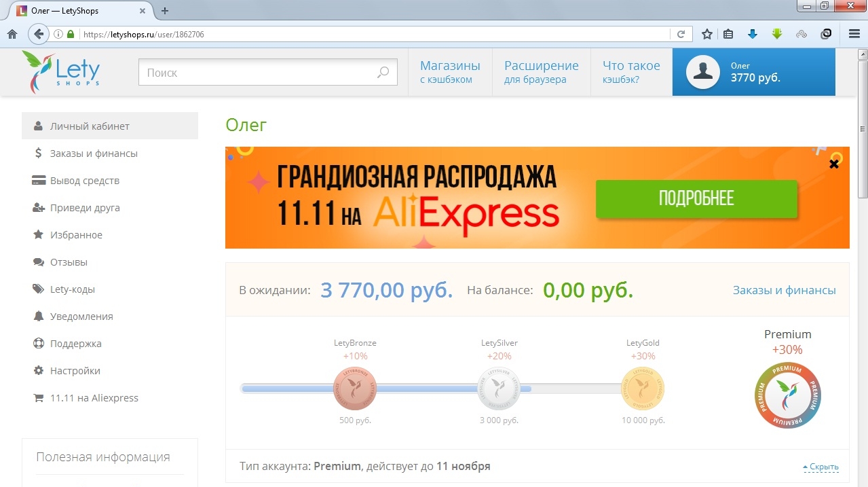Close the AliExpress banner with X
The width and height of the screenshot is (868, 487).
pyautogui.click(x=834, y=164)
